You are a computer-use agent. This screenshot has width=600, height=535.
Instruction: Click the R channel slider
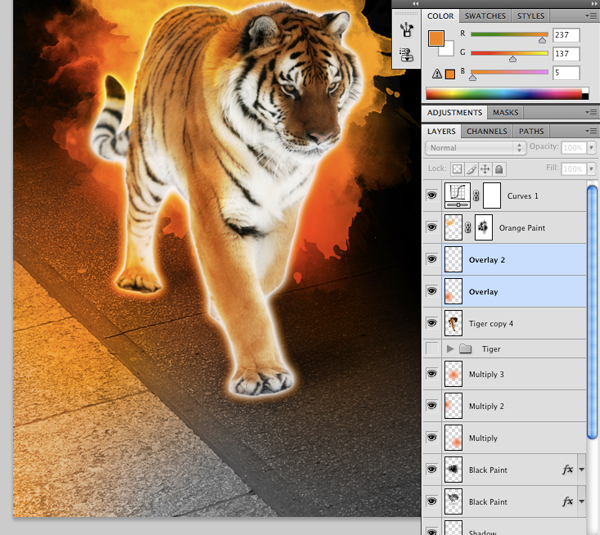(x=509, y=35)
